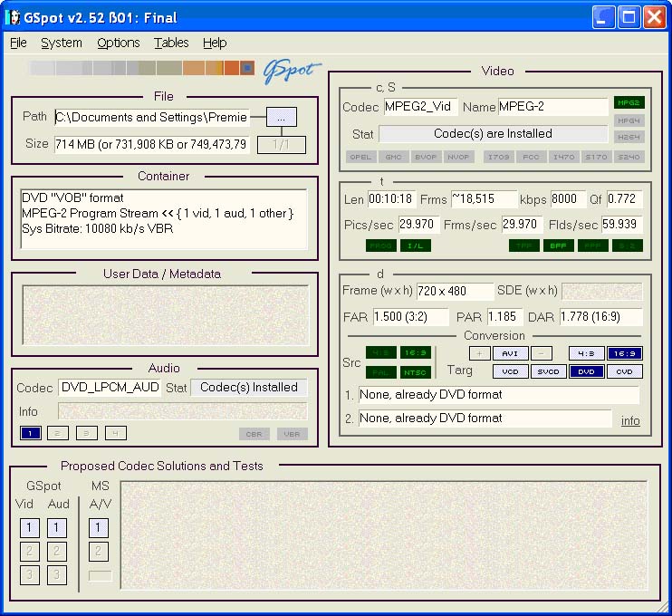
Task: Click the kbps 8000 value
Action: pyautogui.click(x=568, y=199)
